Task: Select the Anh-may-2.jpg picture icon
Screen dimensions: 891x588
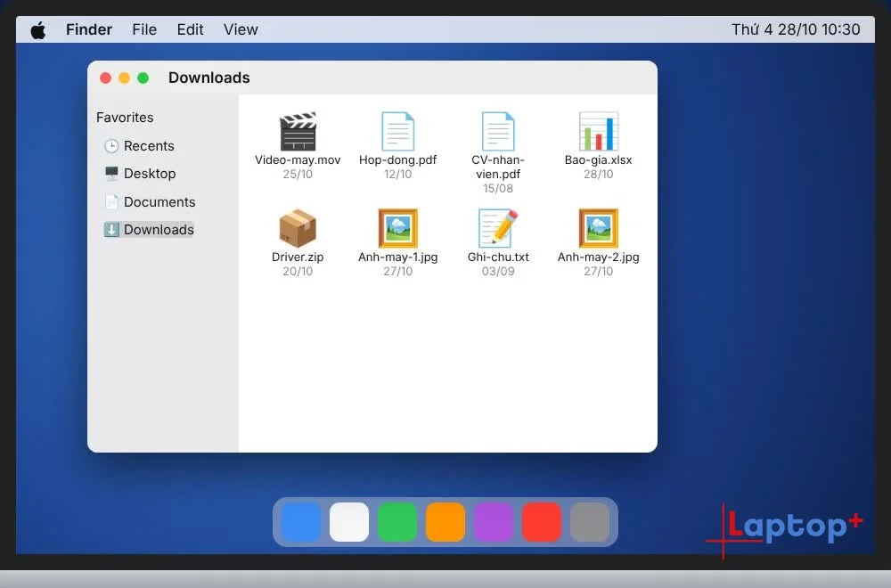Action: point(599,228)
